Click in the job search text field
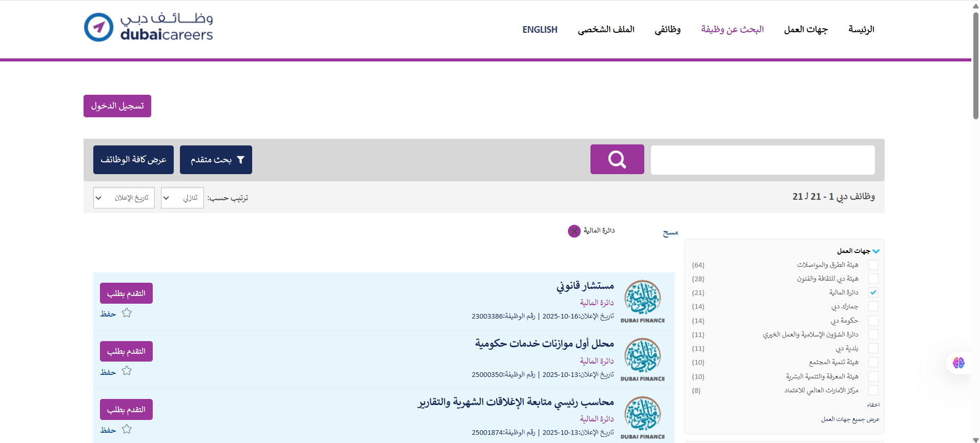This screenshot has width=980, height=443. (x=762, y=160)
